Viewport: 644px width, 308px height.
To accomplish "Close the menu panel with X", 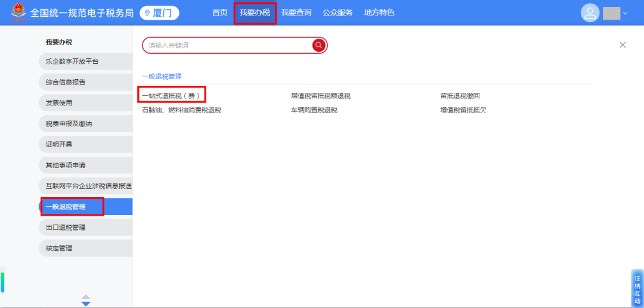I will (623, 45).
